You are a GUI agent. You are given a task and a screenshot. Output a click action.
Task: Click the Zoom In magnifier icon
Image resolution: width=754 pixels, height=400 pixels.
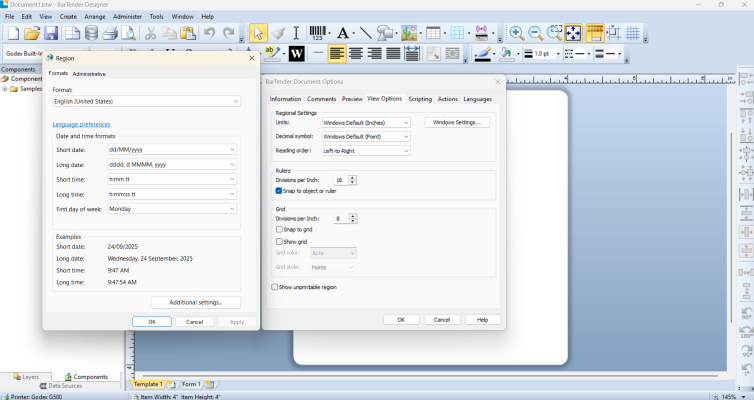click(x=516, y=33)
